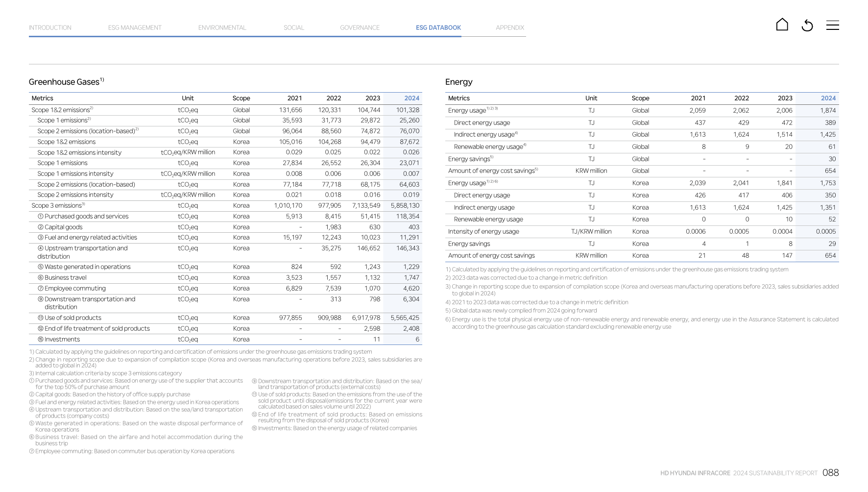Go to the home page icon
Viewport: 868px width, 492px height.
[x=782, y=25]
